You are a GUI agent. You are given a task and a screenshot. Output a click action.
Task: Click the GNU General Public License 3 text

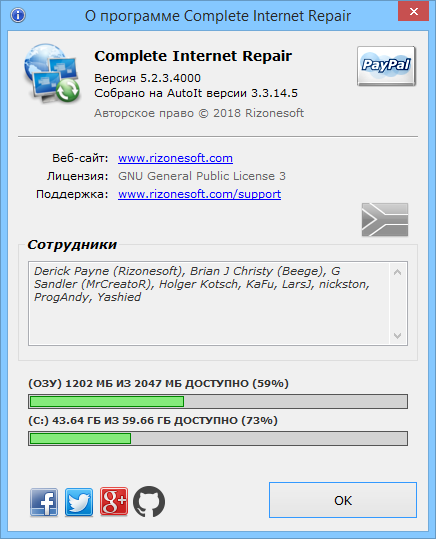(202, 176)
